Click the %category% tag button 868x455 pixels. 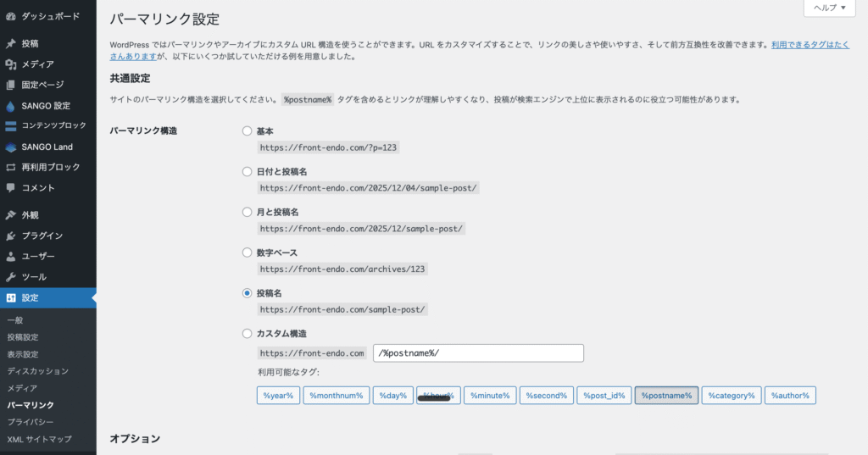coord(731,396)
